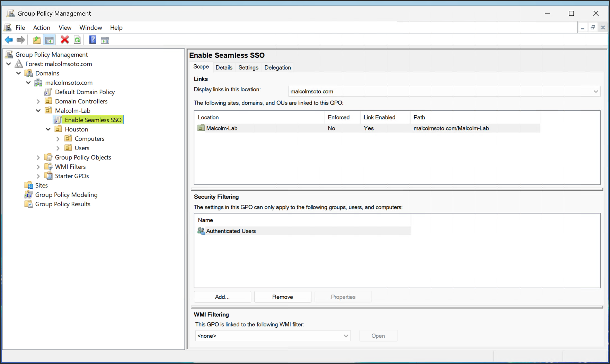Toggle Show/Hide Action Pane icon
Image resolution: width=610 pixels, height=364 pixels.
105,40
